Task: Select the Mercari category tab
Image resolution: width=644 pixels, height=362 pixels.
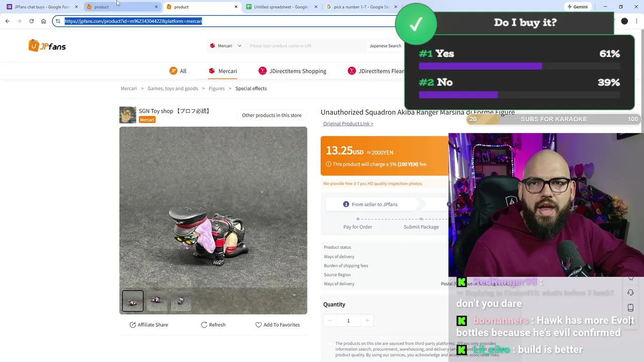Action: (223, 71)
